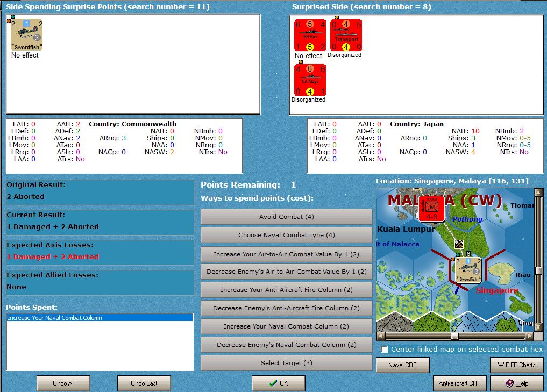Click the 'Country: Japan' heading
The image size is (547, 392).
[x=417, y=124]
